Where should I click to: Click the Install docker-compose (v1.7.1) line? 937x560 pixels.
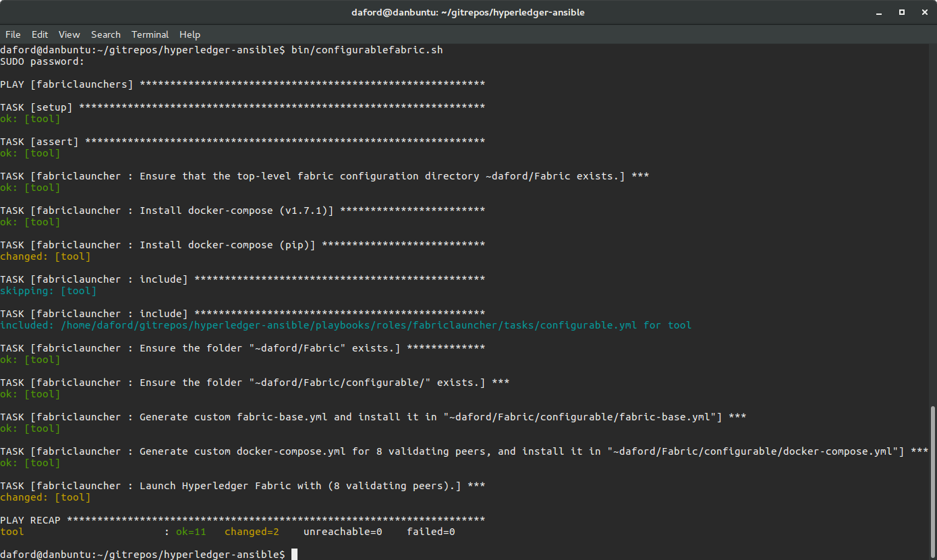pyautogui.click(x=243, y=211)
